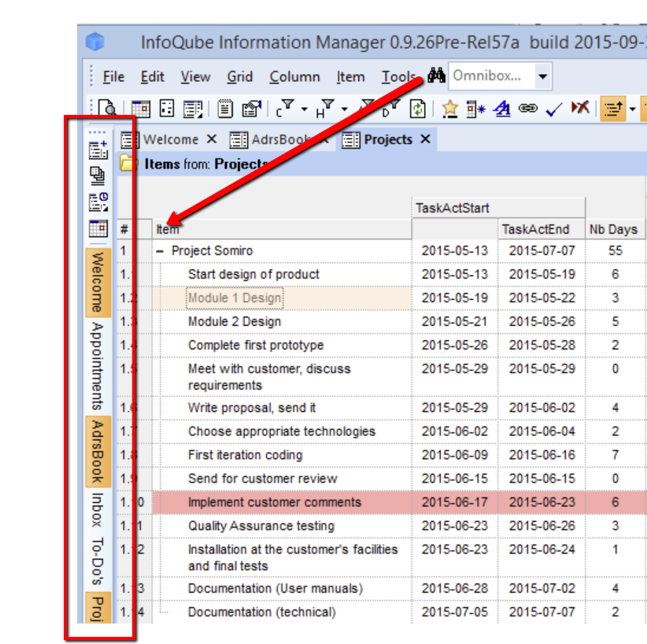647x644 pixels.
Task: Click the properties pane toolbar icon
Action: pos(252,109)
